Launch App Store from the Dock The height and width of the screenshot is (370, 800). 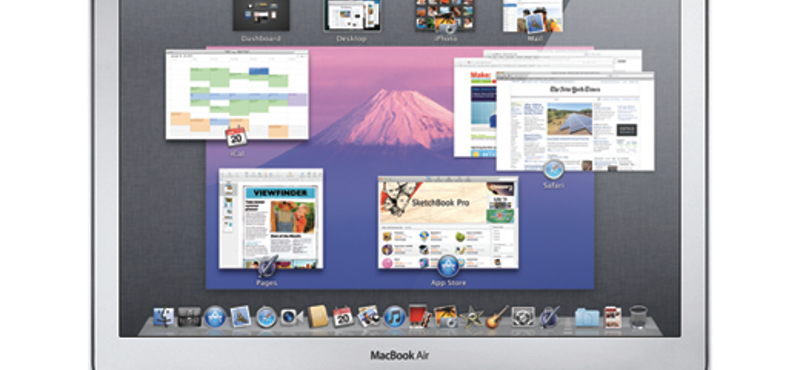pos(215,317)
